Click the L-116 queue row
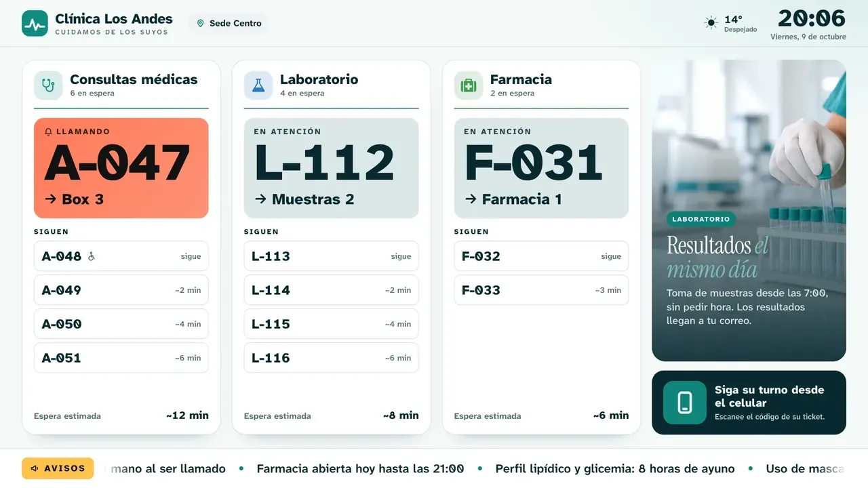The width and height of the screenshot is (868, 488). click(332, 358)
